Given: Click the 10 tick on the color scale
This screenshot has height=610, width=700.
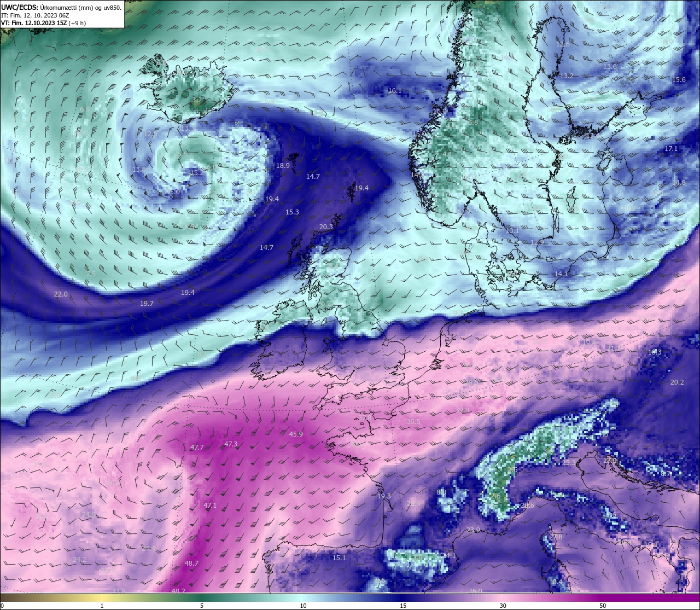Looking at the screenshot, I should (302, 606).
